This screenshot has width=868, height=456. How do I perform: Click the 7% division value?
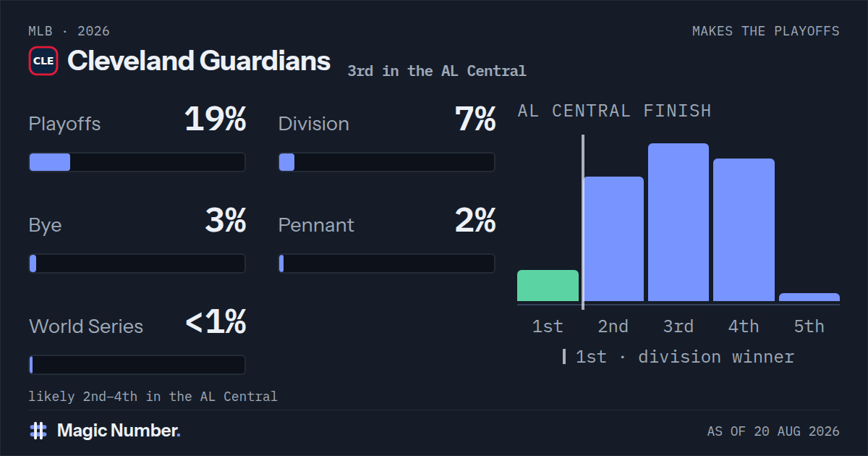(x=475, y=119)
